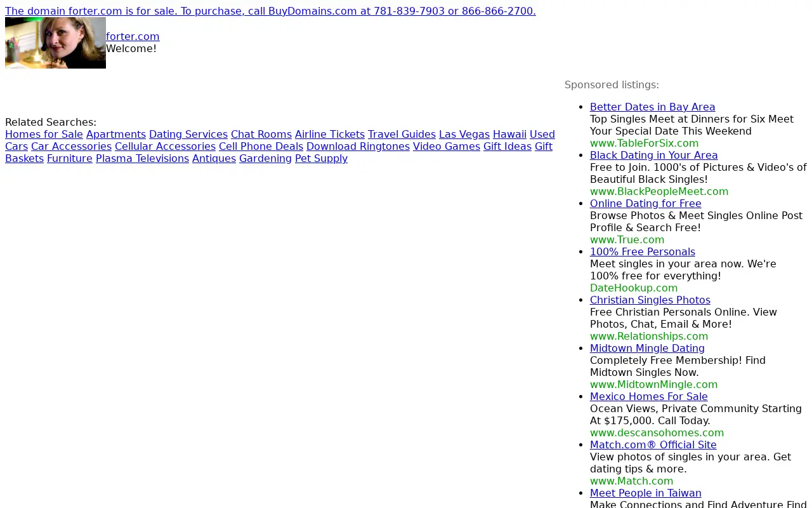Click the Sponsored listings heading text

612,84
